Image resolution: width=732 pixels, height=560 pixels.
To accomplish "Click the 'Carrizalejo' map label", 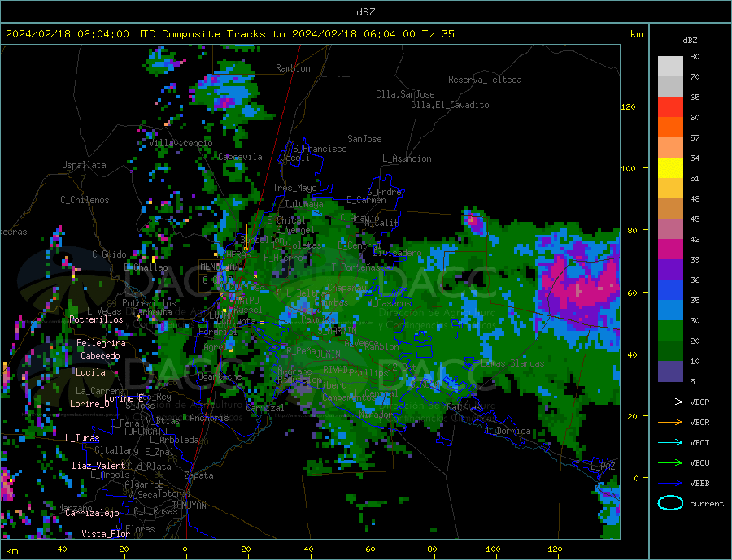I will [92, 514].
